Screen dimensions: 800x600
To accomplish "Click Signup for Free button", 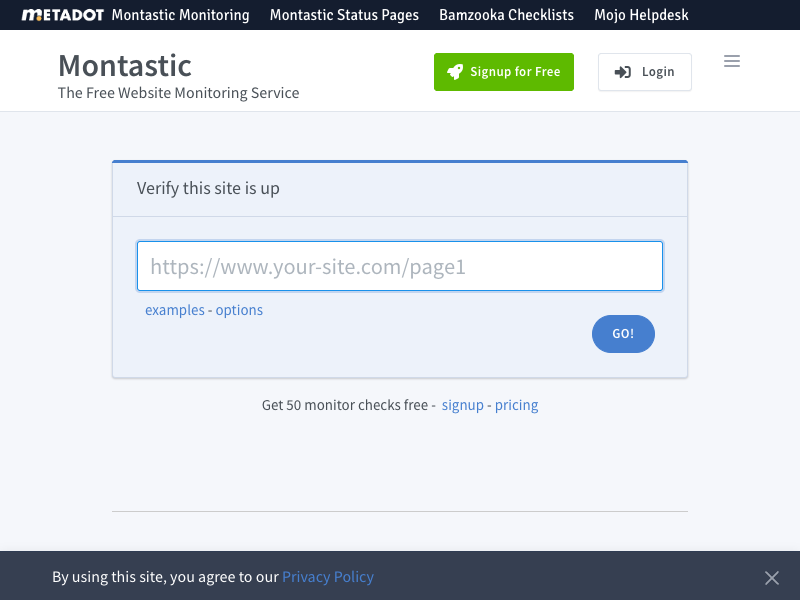I will coord(504,72).
